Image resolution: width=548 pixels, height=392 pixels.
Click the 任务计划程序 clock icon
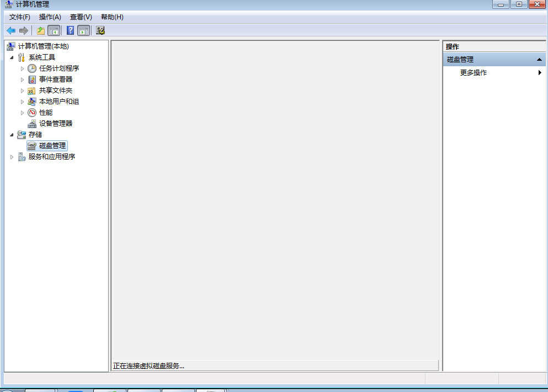pyautogui.click(x=32, y=68)
